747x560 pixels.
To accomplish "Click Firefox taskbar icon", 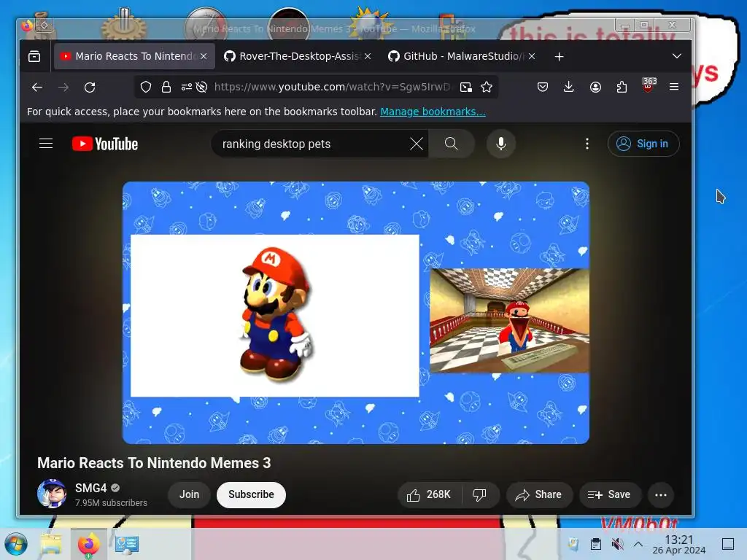I will pos(88,544).
